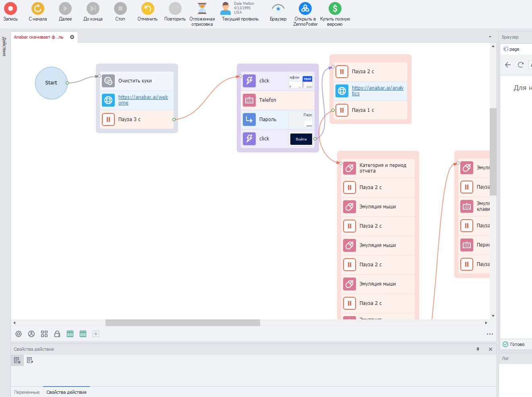Open Отложенная отрисовка hourglass icon
Viewport: 532px width, 397px height.
tap(202, 8)
